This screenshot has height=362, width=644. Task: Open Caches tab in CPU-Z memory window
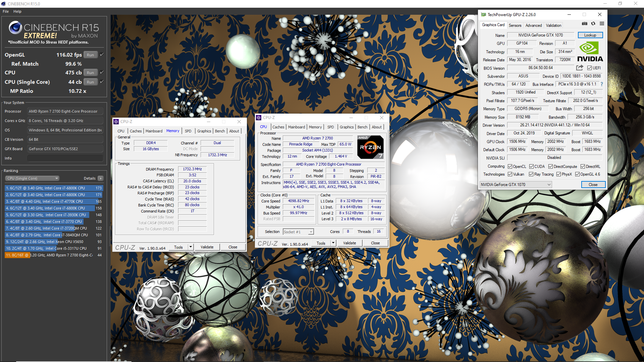point(136,131)
